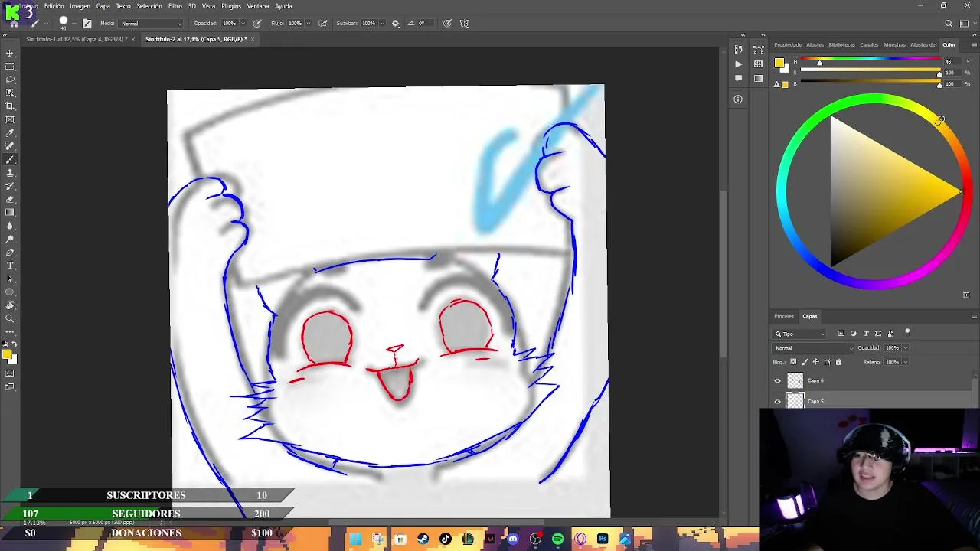Select the Pen tool
Viewport: 980px width, 551px height.
(10, 253)
